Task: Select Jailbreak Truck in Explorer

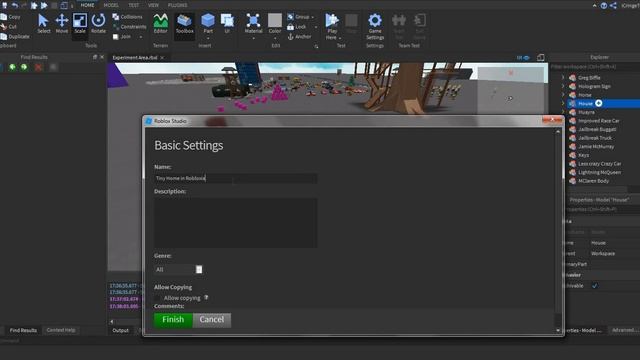Action: (x=595, y=138)
